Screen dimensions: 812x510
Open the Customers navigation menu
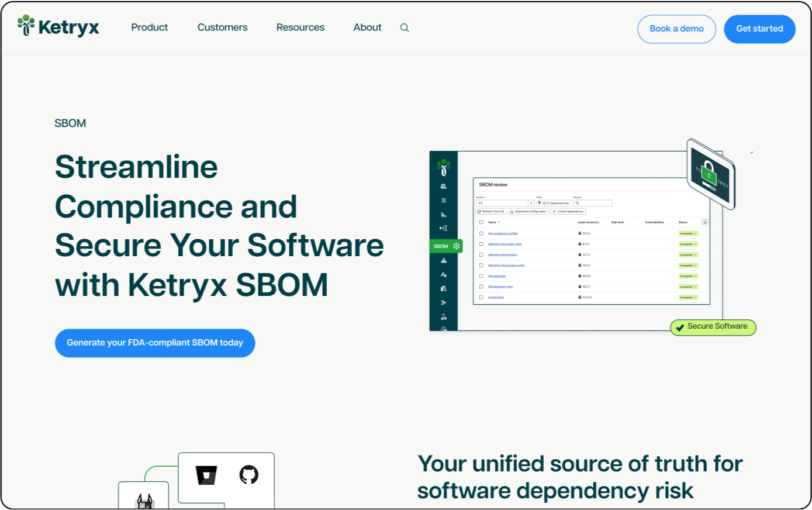[222, 27]
